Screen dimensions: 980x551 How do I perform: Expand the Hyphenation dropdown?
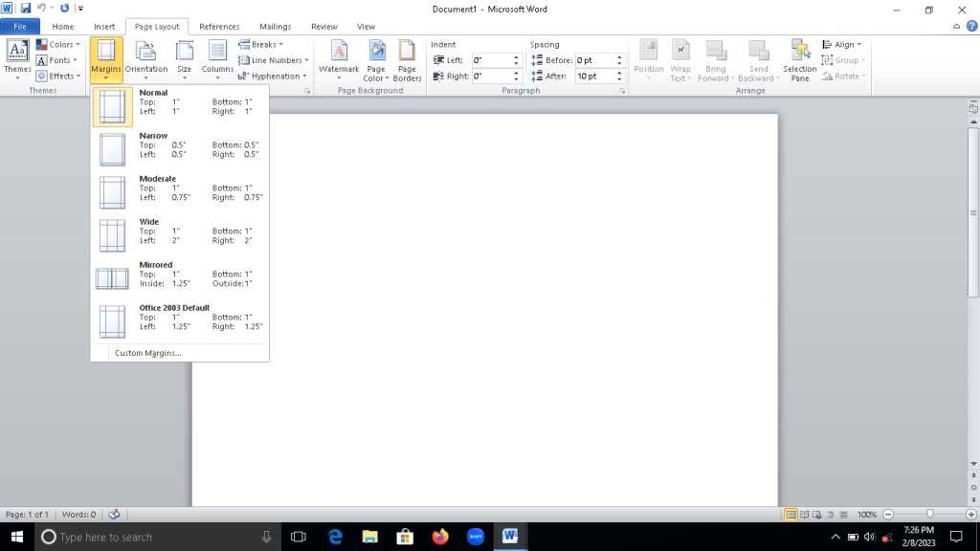tap(273, 76)
